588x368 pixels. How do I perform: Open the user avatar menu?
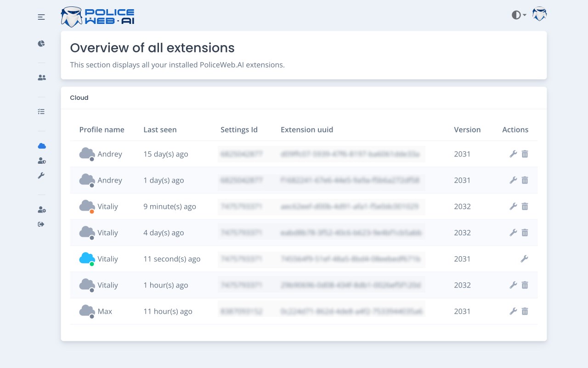coord(539,15)
